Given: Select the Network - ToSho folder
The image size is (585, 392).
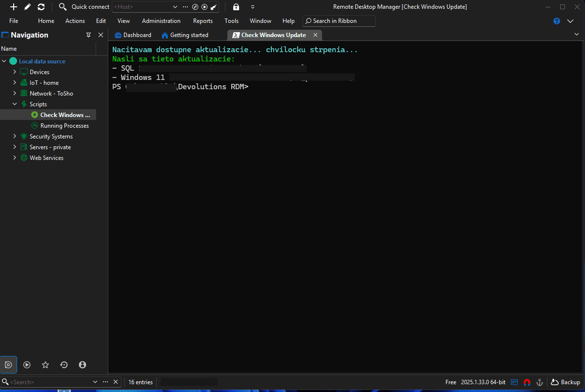Looking at the screenshot, I should pyautogui.click(x=51, y=94).
